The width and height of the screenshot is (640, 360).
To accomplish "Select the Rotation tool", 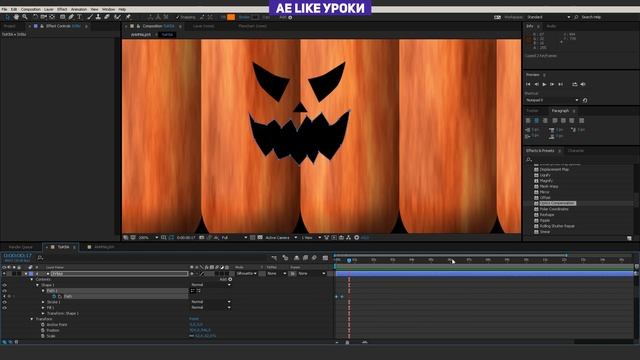I will coord(35,17).
